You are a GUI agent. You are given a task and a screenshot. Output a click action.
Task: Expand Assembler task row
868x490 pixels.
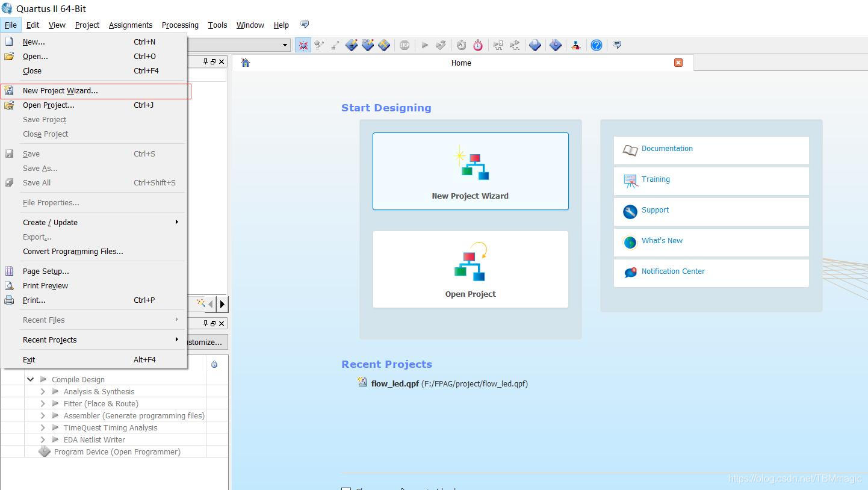43,415
